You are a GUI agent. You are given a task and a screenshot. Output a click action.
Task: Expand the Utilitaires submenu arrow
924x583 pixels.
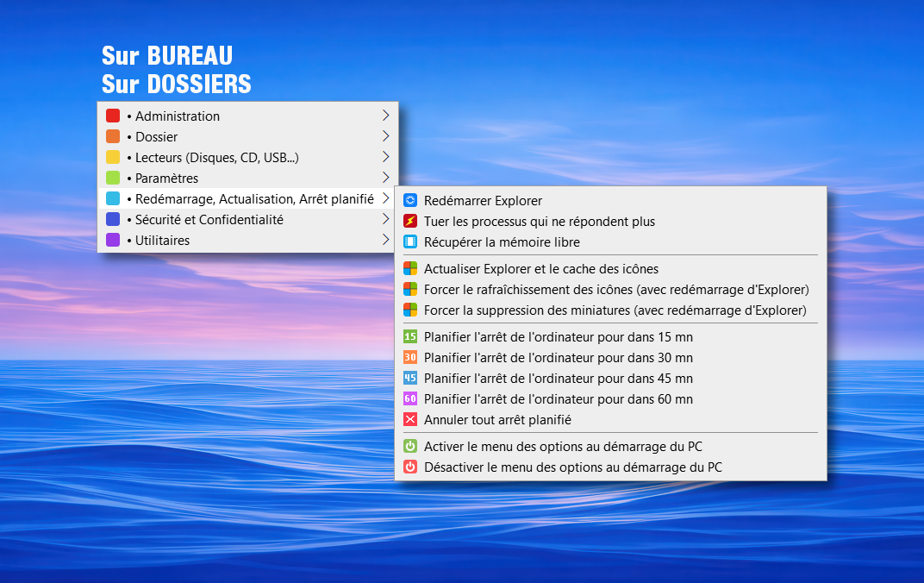coord(385,240)
